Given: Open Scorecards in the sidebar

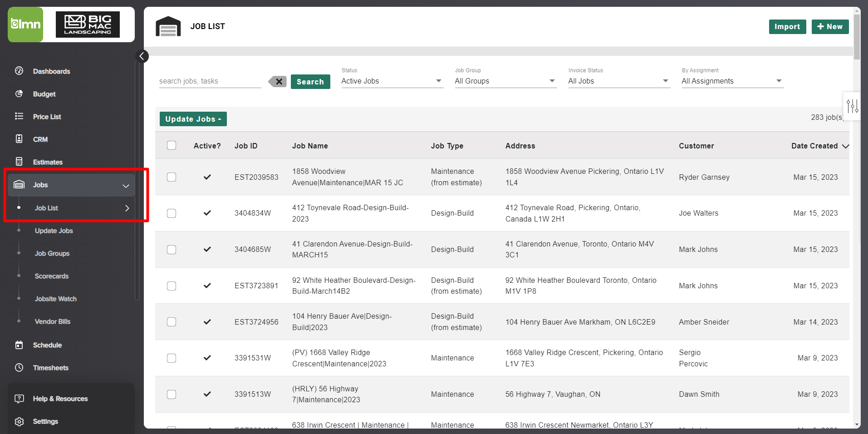Looking at the screenshot, I should [x=51, y=276].
